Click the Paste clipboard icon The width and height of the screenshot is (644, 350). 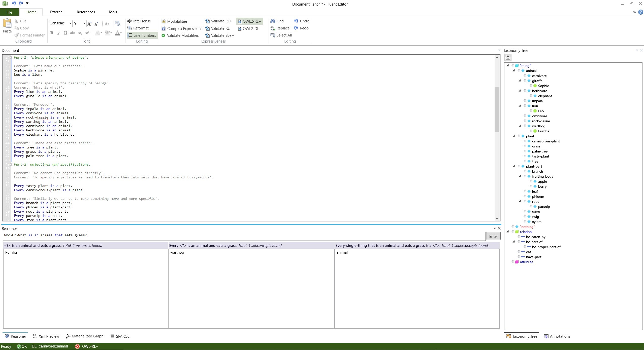pos(7,24)
